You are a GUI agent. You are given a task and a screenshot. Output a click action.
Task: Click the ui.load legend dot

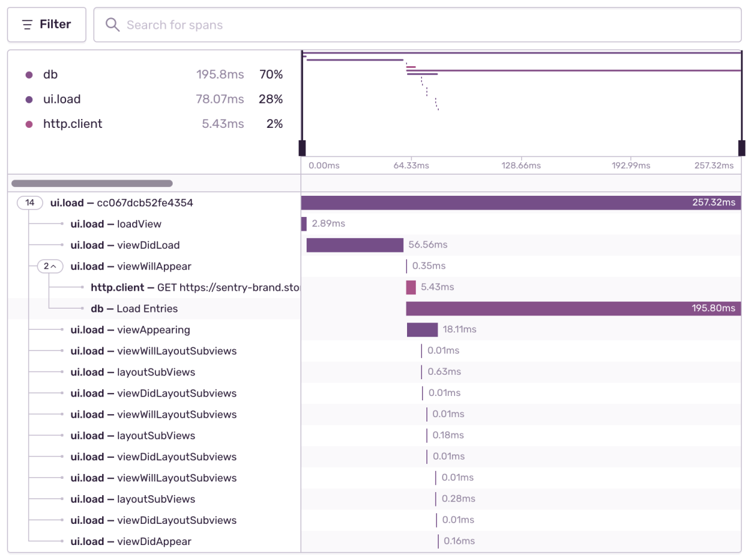(x=29, y=100)
